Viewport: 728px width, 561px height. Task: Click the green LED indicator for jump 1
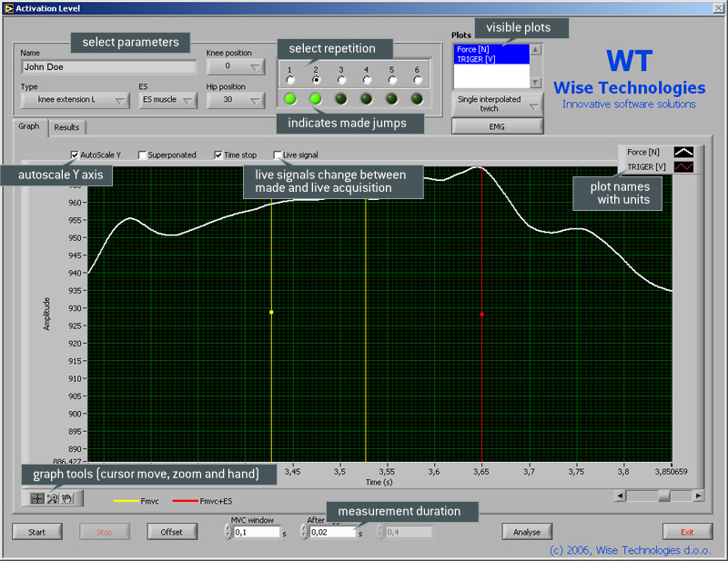290,99
